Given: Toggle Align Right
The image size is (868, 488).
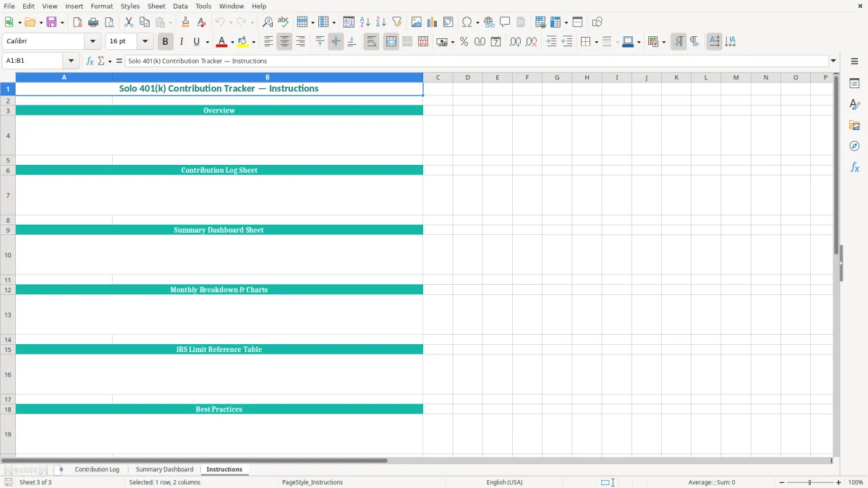Looking at the screenshot, I should pyautogui.click(x=300, y=42).
